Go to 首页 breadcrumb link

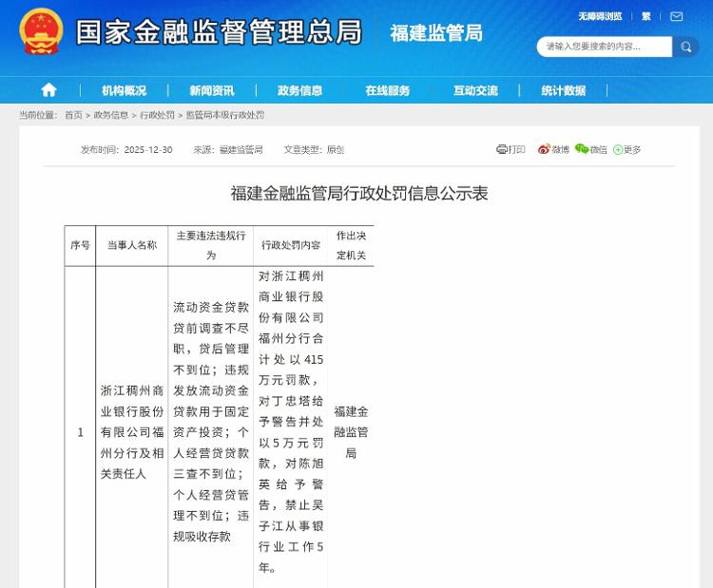73,115
